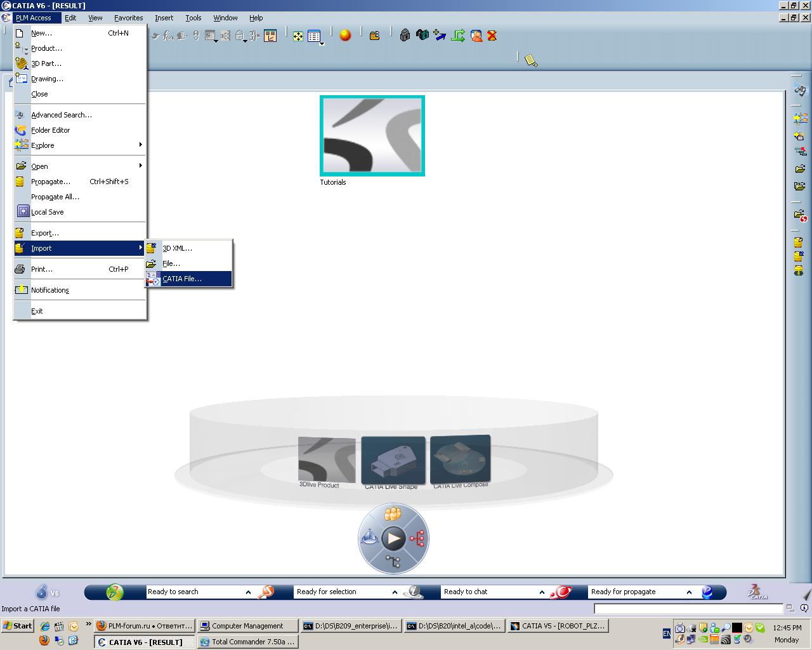Expand the Open submenu
This screenshot has width=812, height=650.
pos(80,166)
